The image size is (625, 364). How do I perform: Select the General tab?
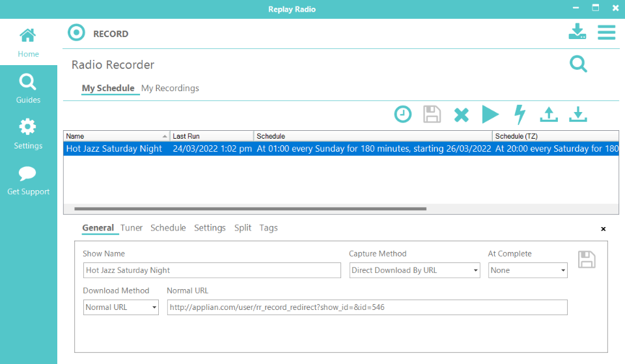98,228
